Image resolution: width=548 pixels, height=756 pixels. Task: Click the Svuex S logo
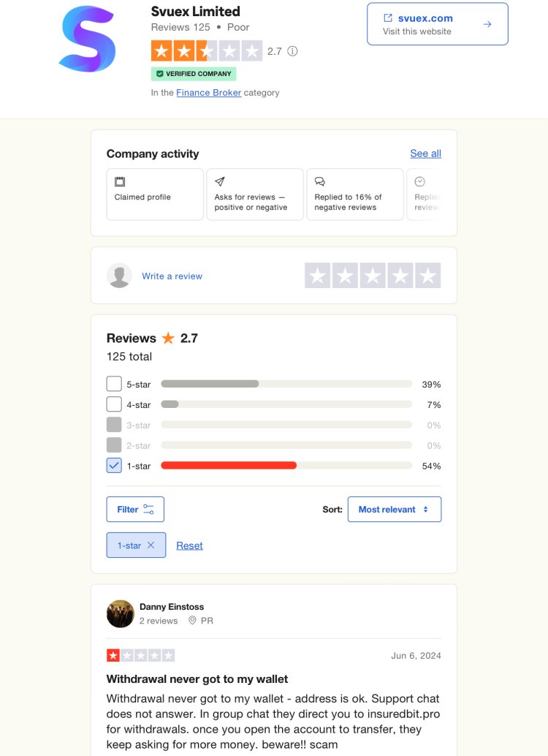click(88, 39)
